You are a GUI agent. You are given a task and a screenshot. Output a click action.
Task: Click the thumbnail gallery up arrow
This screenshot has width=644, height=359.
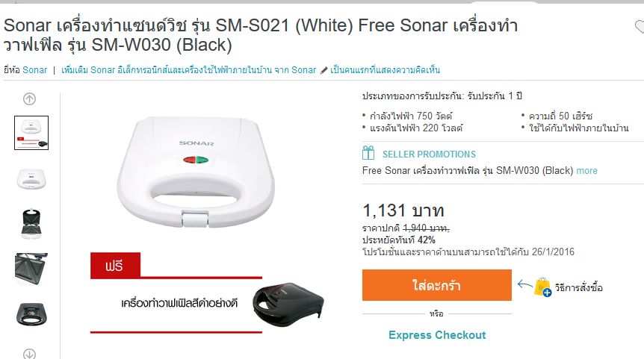(x=30, y=99)
